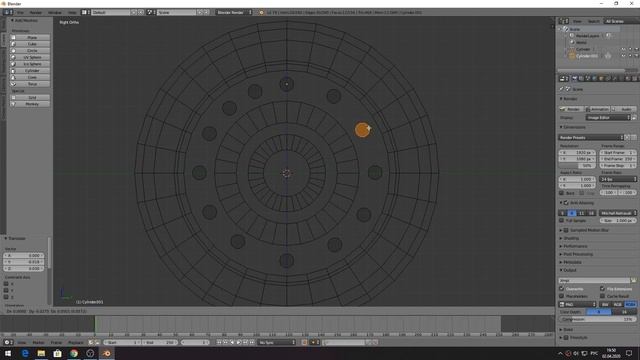Click the Animation render button
Viewport: 640px width, 360px height.
(597, 109)
